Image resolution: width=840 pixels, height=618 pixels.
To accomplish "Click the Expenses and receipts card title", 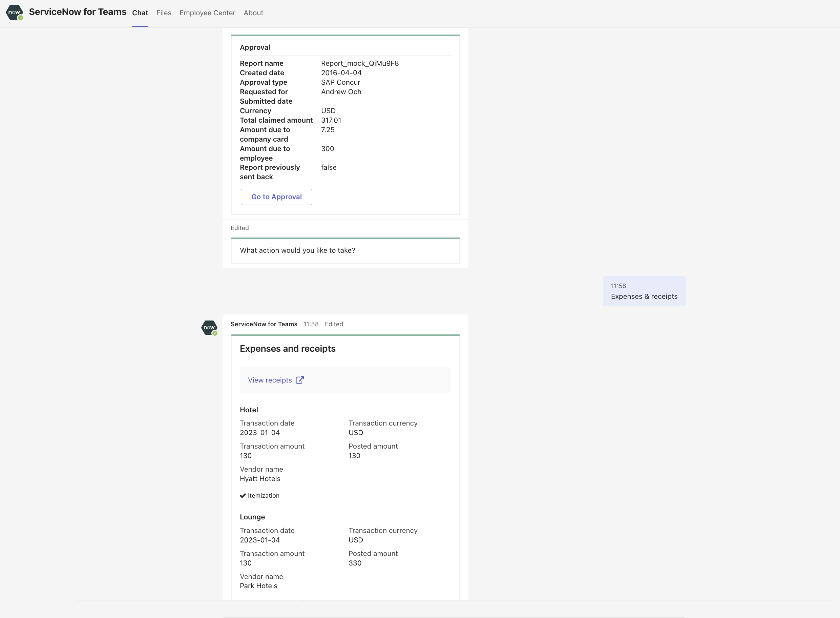I will pos(287,348).
